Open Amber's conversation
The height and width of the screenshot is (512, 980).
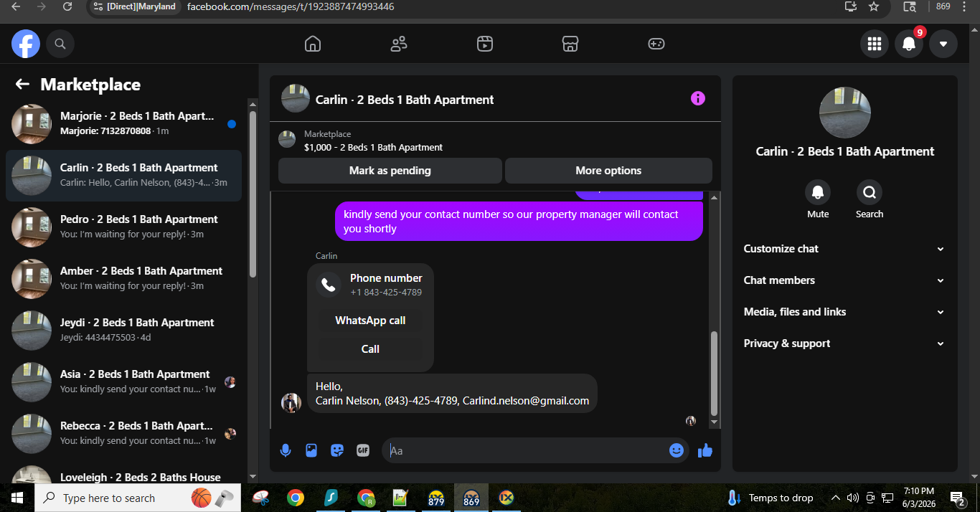[x=123, y=279]
